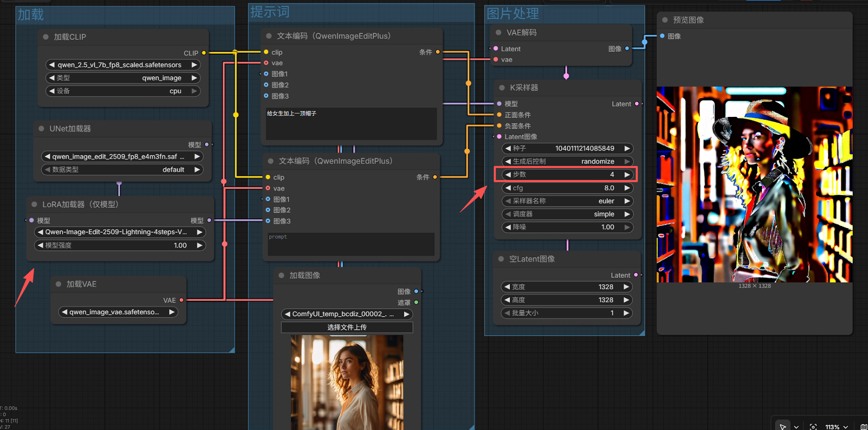Click next arrow on qwen_2.5_vl_7b CLIP file
868x430 pixels.
click(x=194, y=65)
